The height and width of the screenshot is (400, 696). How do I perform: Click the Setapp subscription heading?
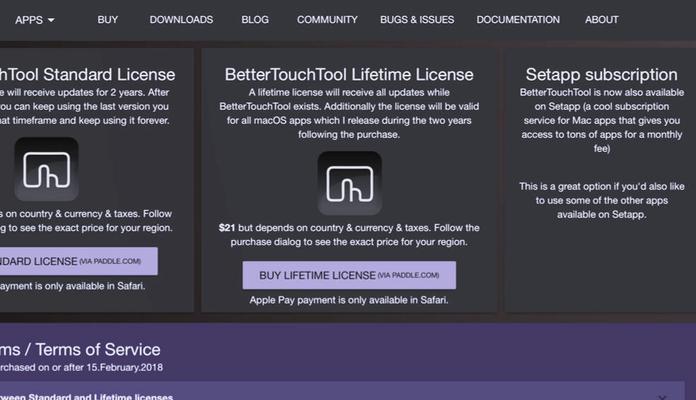(x=601, y=75)
